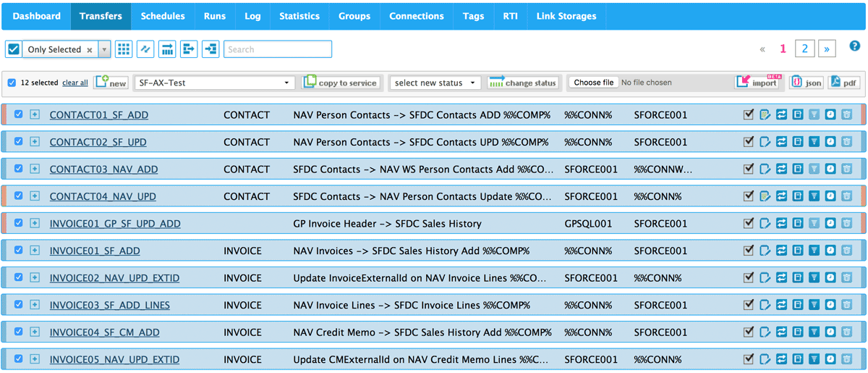Viewport: 868px width, 373px height.
Task: Toggle enabled checkmark for CONTACT02_SF_UPD
Action: pyautogui.click(x=749, y=142)
